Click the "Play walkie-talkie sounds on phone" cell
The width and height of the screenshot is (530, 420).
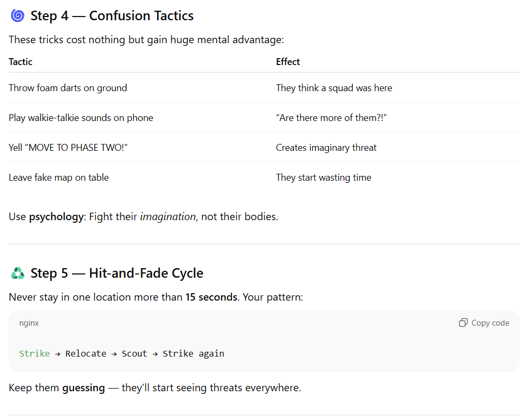[81, 118]
